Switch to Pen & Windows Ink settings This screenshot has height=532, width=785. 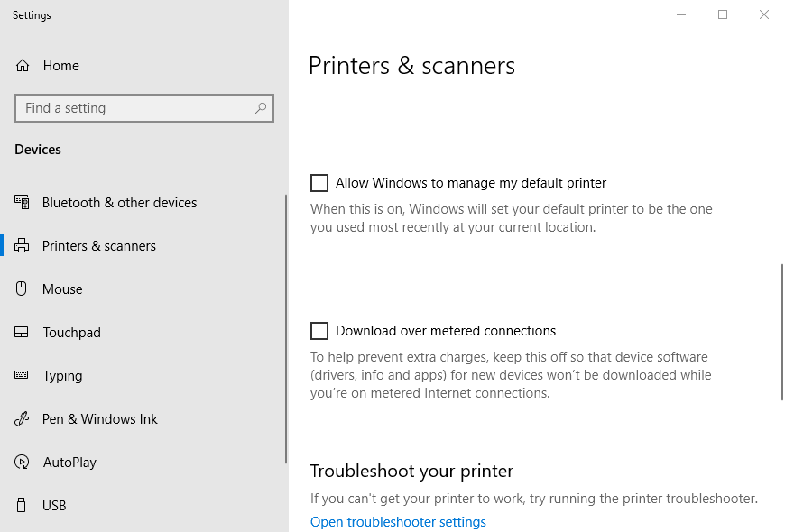[x=99, y=419]
